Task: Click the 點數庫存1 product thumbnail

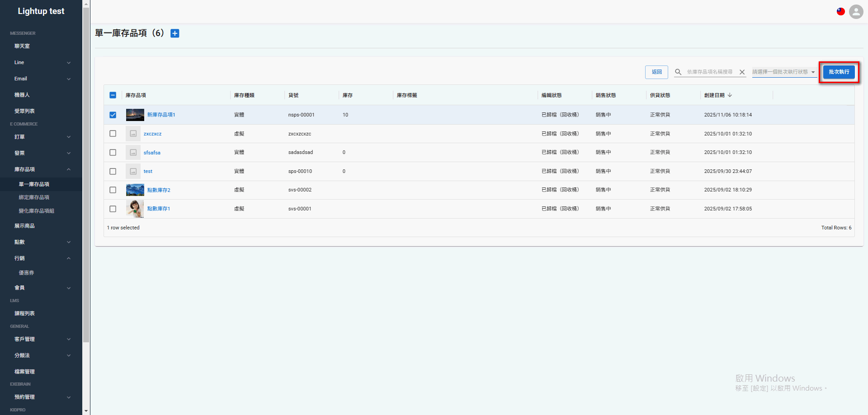Action: pyautogui.click(x=134, y=209)
